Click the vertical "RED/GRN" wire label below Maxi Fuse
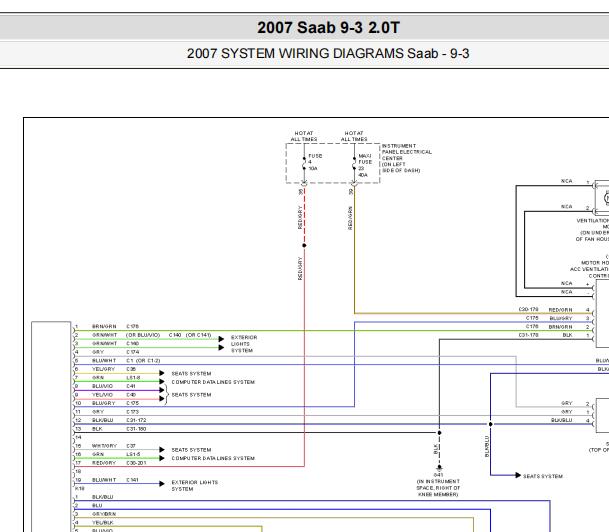Image resolution: width=609 pixels, height=532 pixels. (x=350, y=218)
